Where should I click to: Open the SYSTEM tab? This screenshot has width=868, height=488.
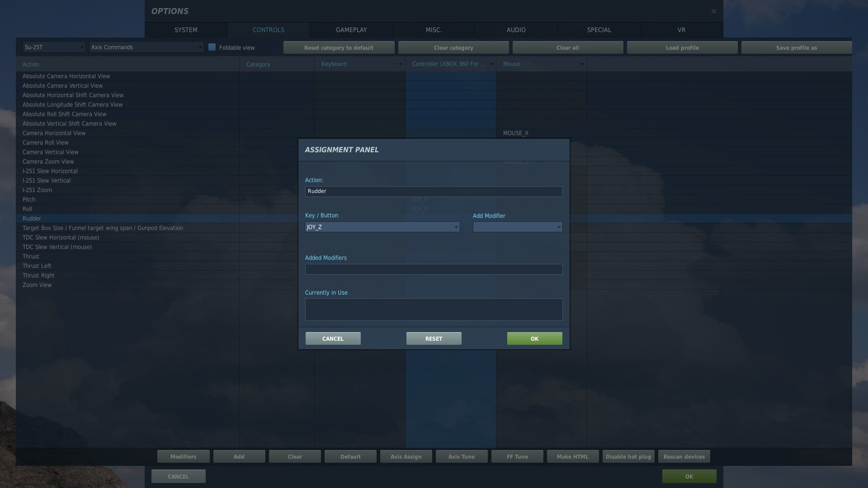(186, 30)
